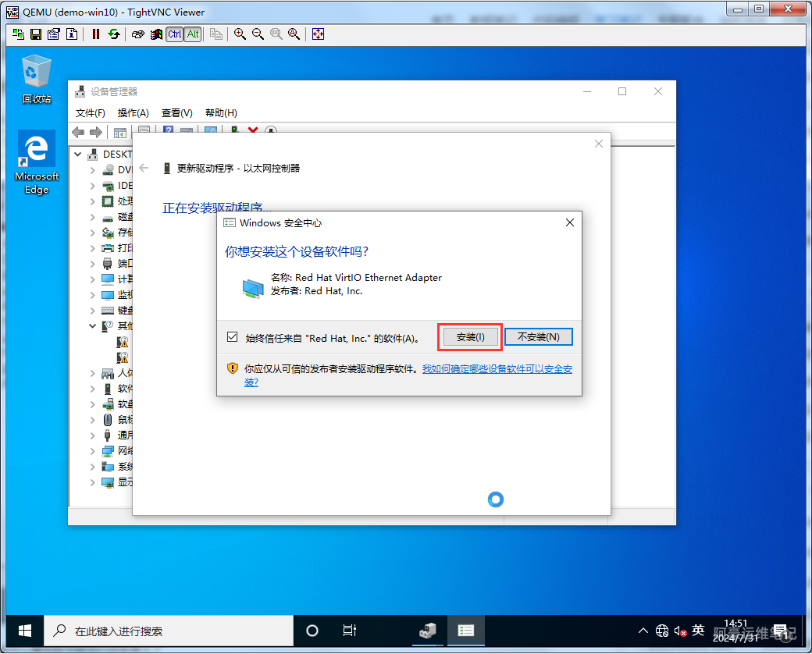This screenshot has width=812, height=654.
Task: Open the 查看(V) menu
Action: (177, 113)
